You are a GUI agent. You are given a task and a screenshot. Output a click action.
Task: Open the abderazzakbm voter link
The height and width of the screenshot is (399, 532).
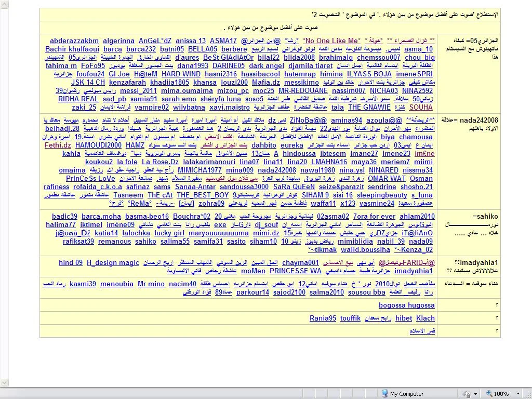pos(74,41)
